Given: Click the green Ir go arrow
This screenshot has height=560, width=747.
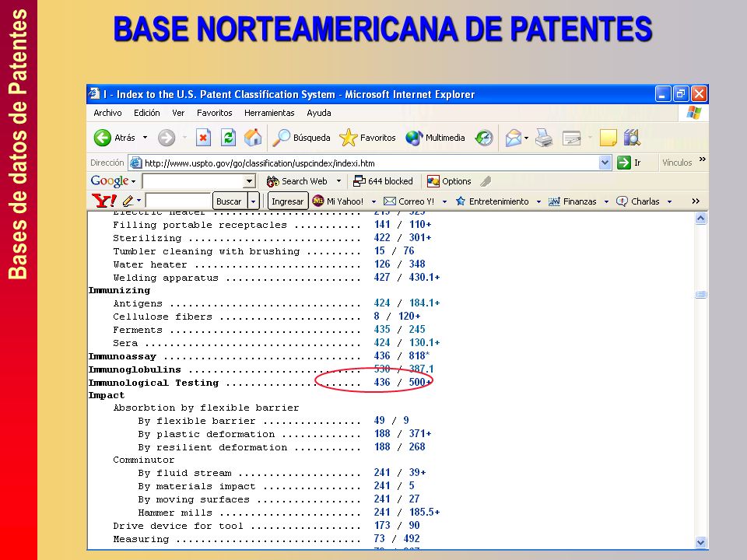Looking at the screenshot, I should coord(623,163).
